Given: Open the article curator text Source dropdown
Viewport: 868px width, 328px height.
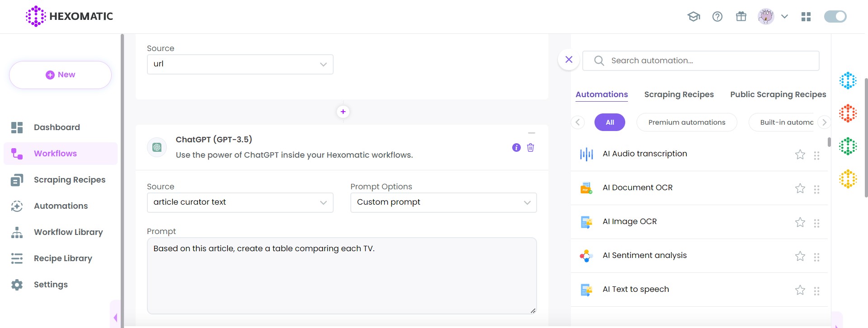Looking at the screenshot, I should point(240,202).
